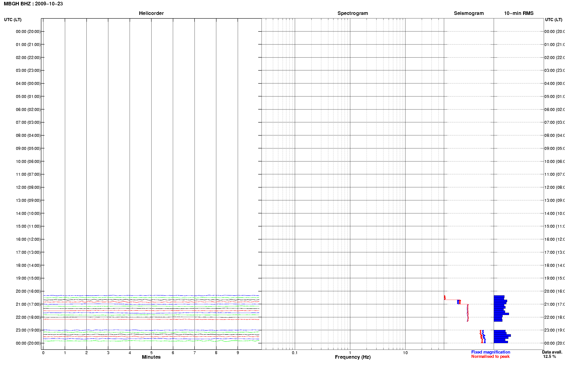Viewport: 588px width, 368px height.
Task: Click the 'Frequency (Hz)' axis title
Action: (x=353, y=357)
